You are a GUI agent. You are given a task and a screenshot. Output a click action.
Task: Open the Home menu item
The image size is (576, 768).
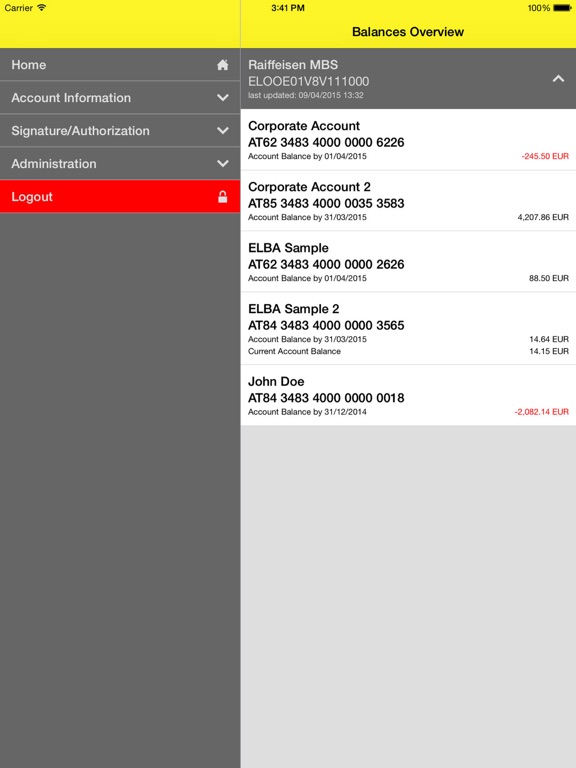tap(120, 65)
